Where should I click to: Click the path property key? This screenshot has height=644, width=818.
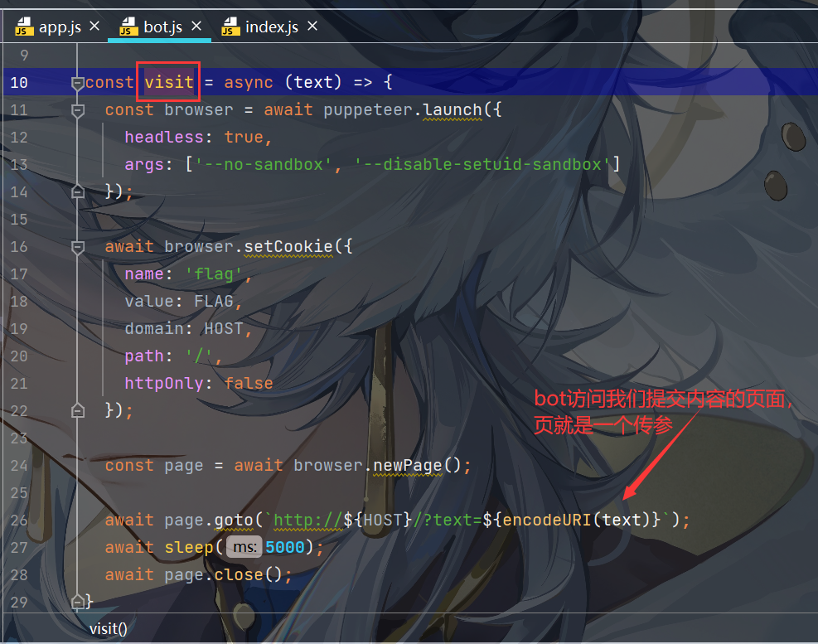144,356
